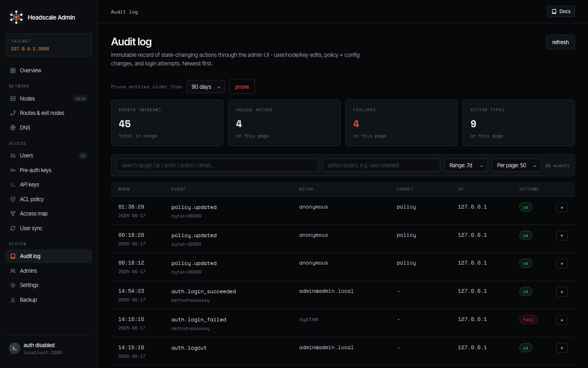Click the auth disabled terminal avatar icon
The height and width of the screenshot is (368, 588).
[15, 348]
